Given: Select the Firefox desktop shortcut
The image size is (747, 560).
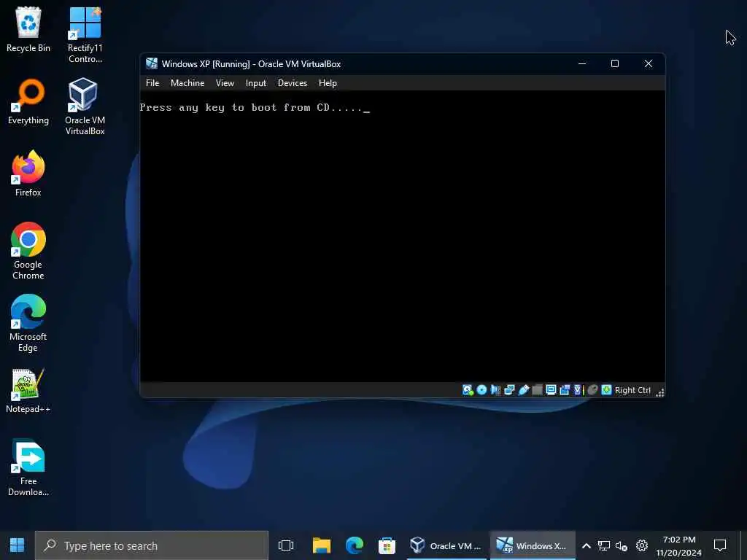Looking at the screenshot, I should click(28, 174).
